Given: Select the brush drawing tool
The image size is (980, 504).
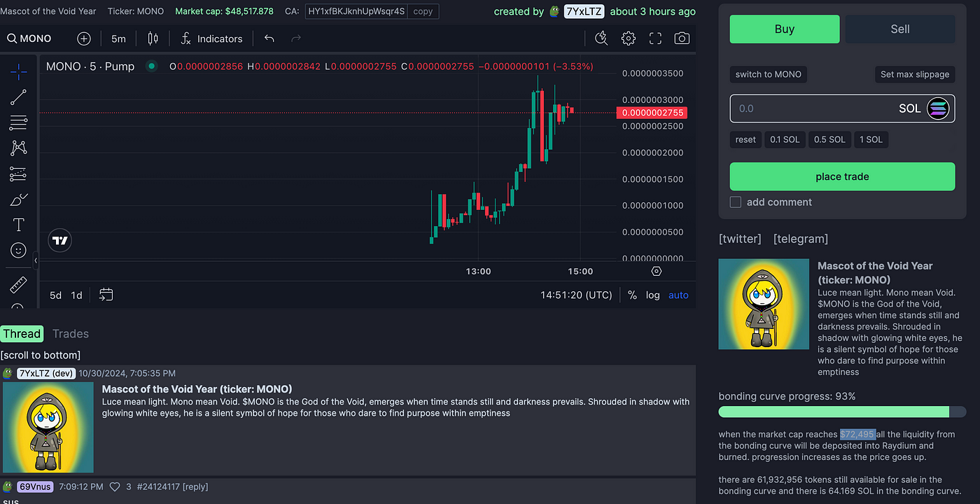Looking at the screenshot, I should coord(19,199).
